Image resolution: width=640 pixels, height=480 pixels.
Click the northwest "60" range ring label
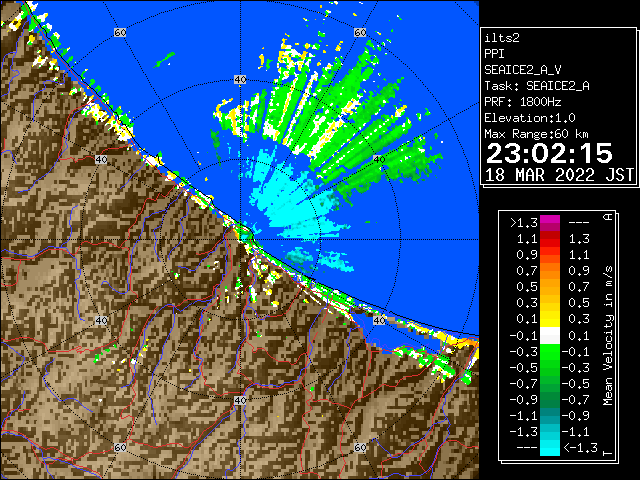click(x=120, y=32)
